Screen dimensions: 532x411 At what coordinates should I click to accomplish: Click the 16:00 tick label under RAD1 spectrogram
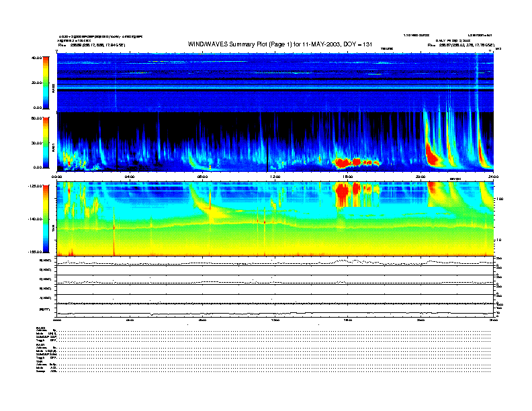pyautogui.click(x=348, y=177)
